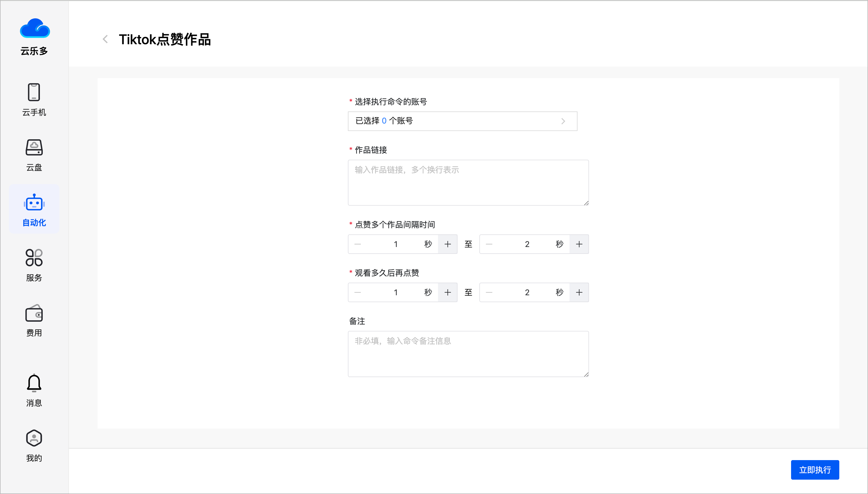
Task: Focus the 作品链接 text area
Action: point(468,183)
